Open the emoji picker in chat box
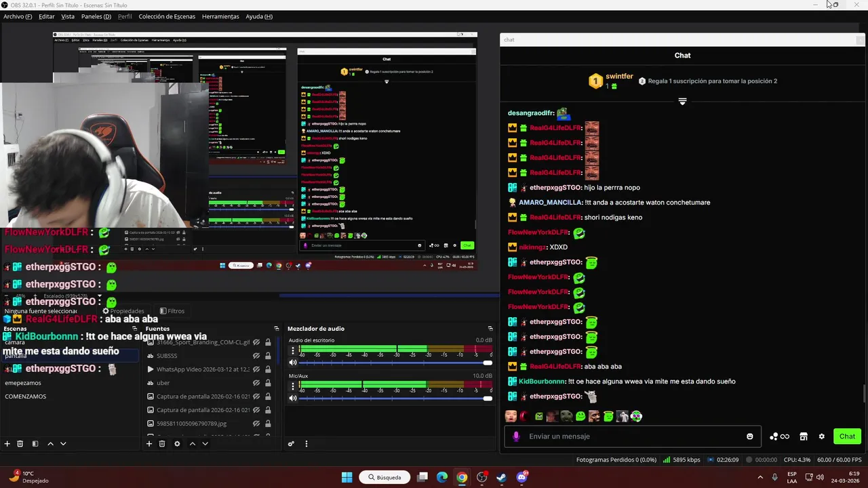 tap(749, 436)
